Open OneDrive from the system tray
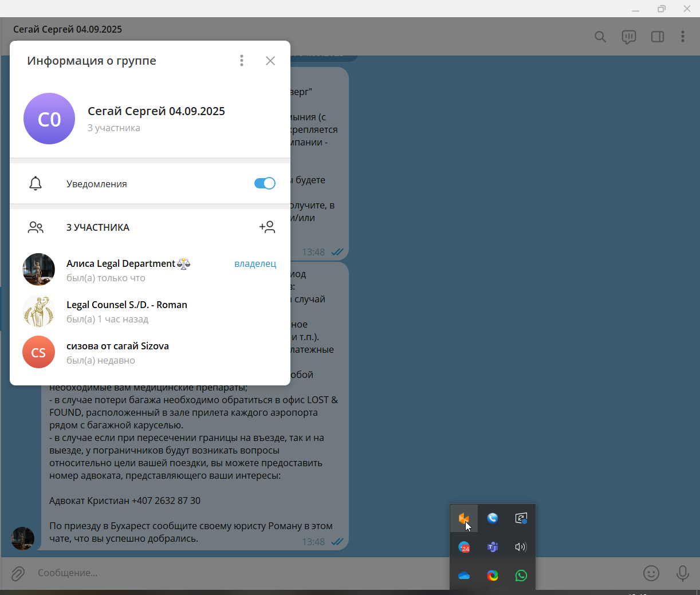This screenshot has height=595, width=700. (464, 576)
